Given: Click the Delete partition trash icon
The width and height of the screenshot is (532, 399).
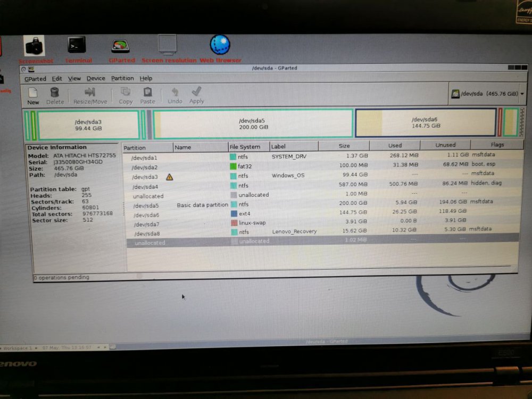Looking at the screenshot, I should pos(55,93).
